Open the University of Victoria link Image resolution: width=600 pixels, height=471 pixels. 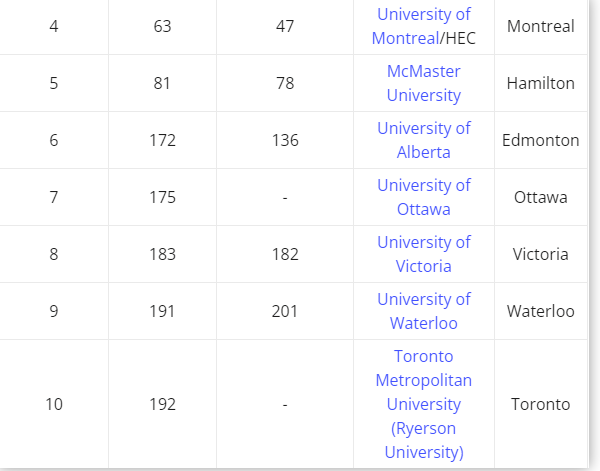click(423, 254)
